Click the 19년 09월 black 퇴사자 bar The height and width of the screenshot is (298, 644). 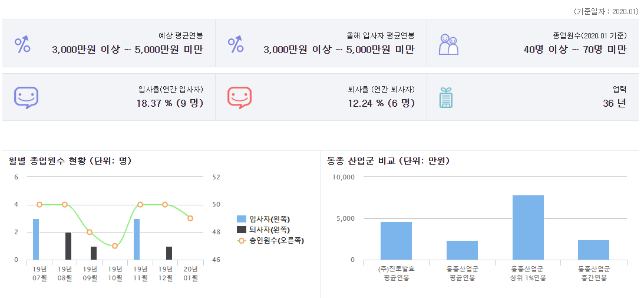[94, 253]
